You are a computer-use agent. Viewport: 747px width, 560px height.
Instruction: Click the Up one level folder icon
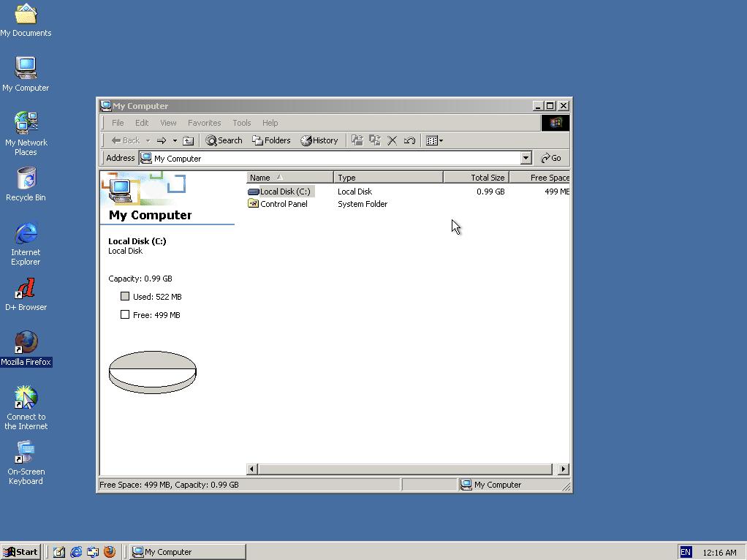187,140
